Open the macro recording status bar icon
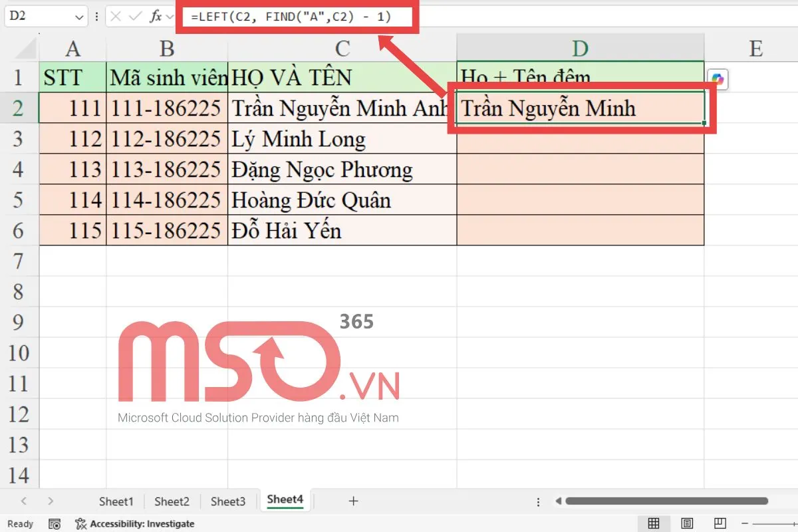This screenshot has width=798, height=532. [55, 524]
